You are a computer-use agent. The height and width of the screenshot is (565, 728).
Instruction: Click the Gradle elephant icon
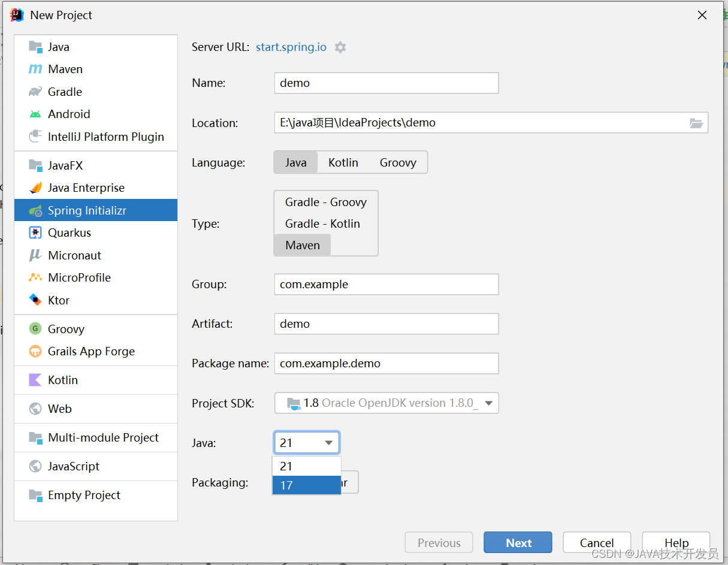36,92
